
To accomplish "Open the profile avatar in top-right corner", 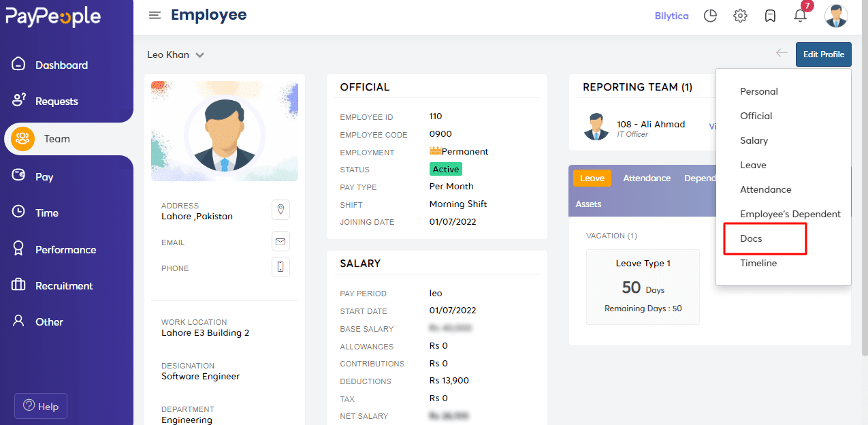I will (x=836, y=15).
